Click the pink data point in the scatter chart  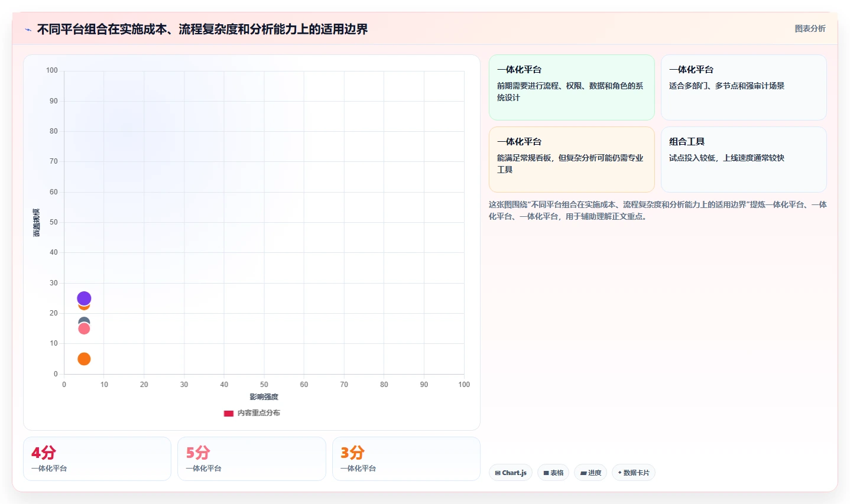click(x=84, y=329)
